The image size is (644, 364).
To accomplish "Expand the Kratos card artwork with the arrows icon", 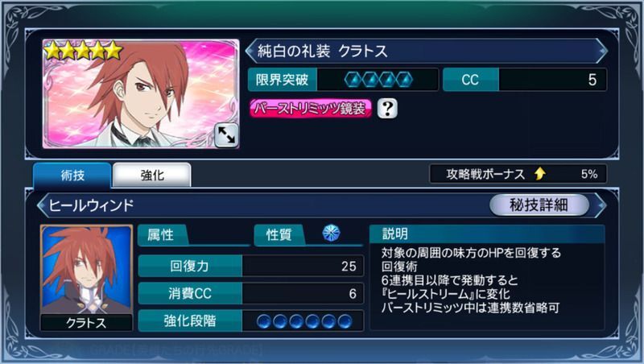I will (226, 135).
